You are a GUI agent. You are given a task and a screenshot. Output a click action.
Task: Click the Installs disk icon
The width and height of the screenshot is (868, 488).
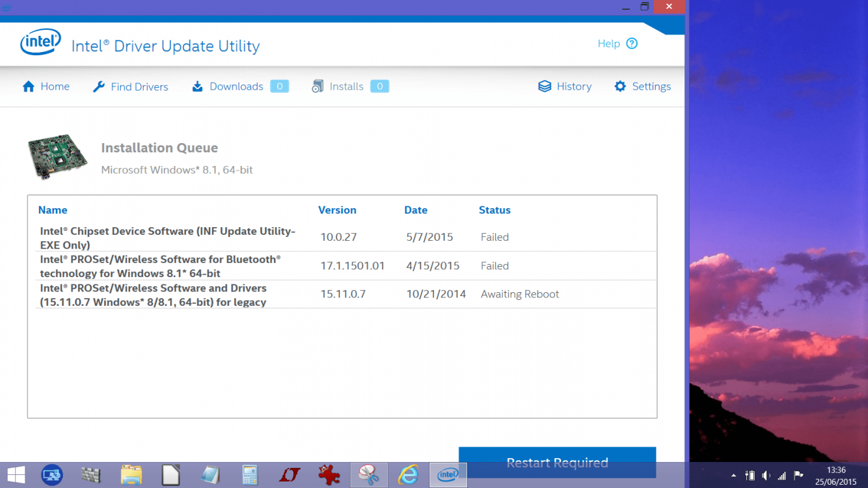tap(318, 87)
